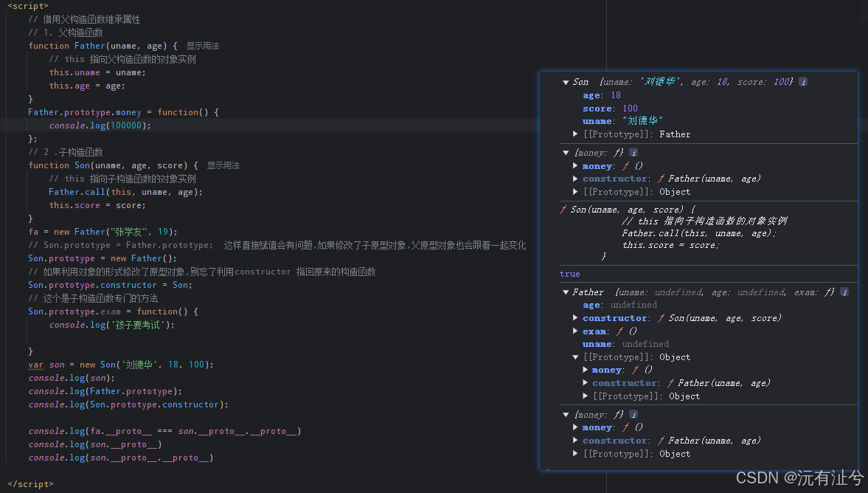Click the line fa = new Father("张学友", 19);
This screenshot has width=868, height=493.
pyautogui.click(x=103, y=232)
